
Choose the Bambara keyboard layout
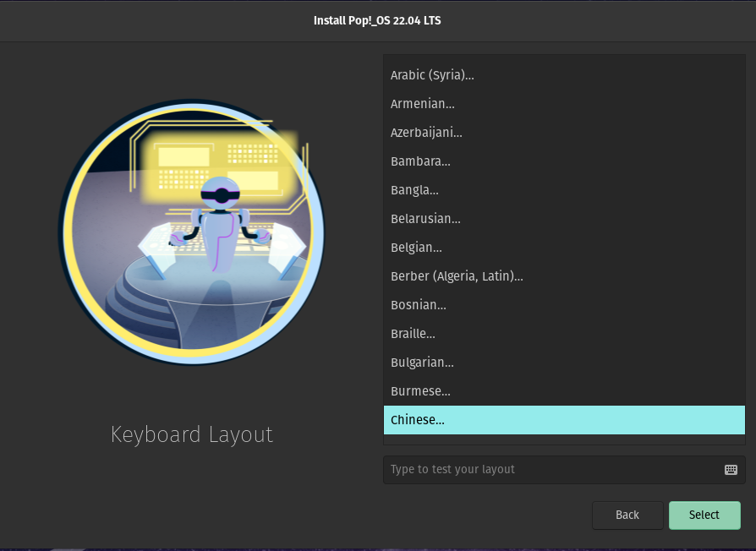[x=564, y=161]
